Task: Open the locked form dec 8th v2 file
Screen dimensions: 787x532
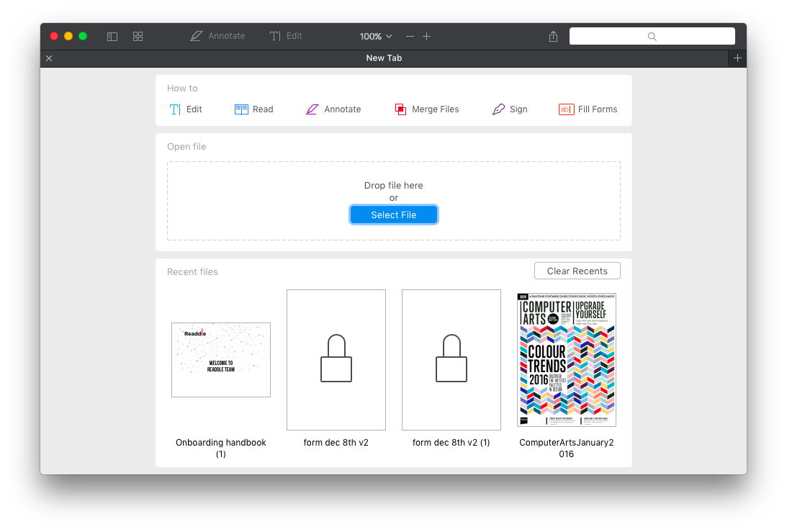Action: (336, 359)
